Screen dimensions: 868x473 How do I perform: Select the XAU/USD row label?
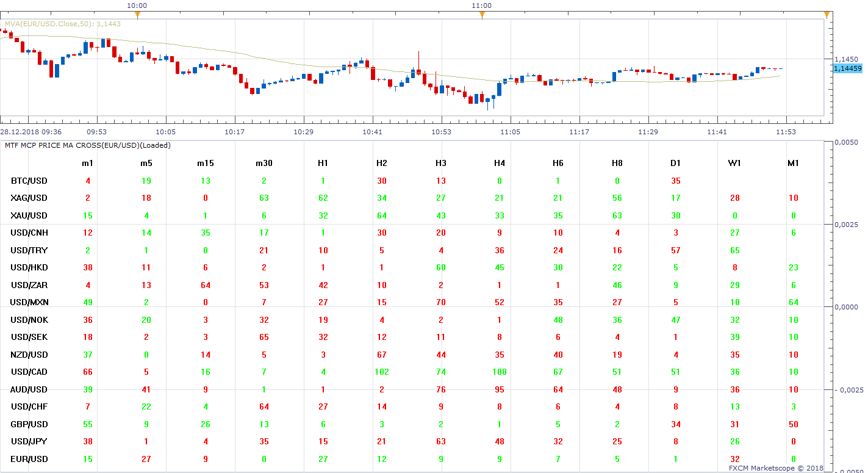[x=29, y=215]
